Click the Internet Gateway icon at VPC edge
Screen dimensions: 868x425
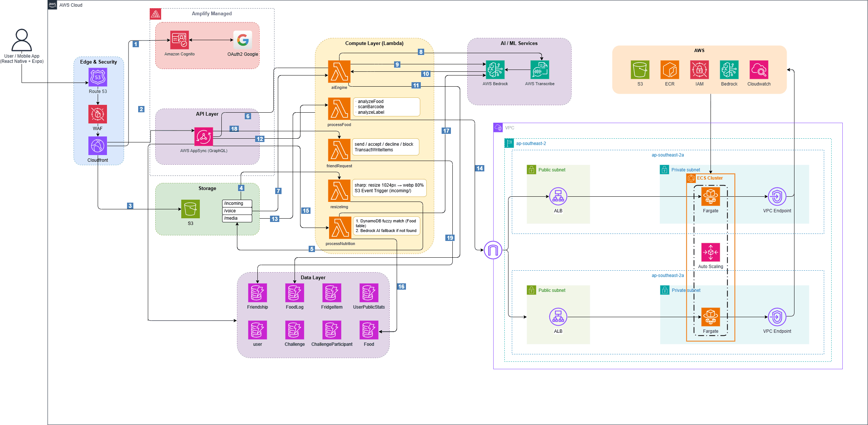(493, 250)
